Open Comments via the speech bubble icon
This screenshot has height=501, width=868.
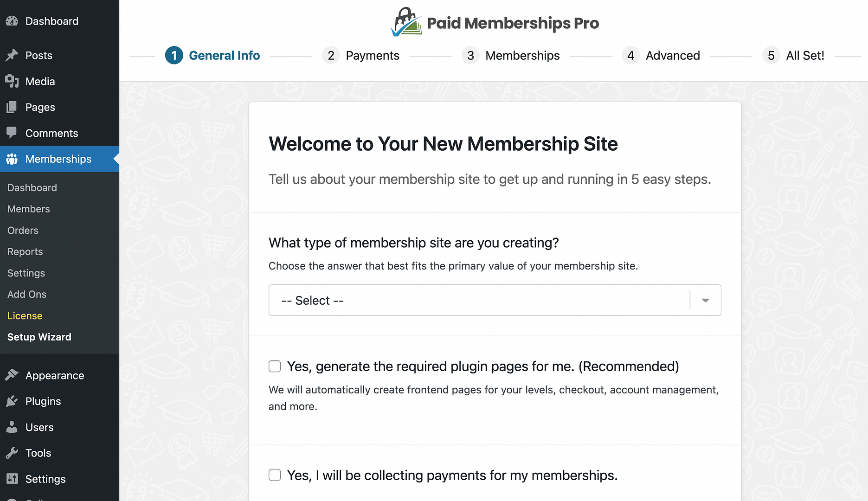tap(12, 133)
